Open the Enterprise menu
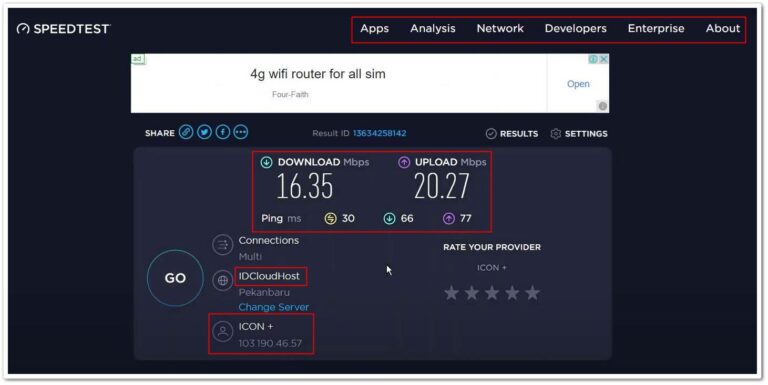The width and height of the screenshot is (768, 385). tap(656, 28)
